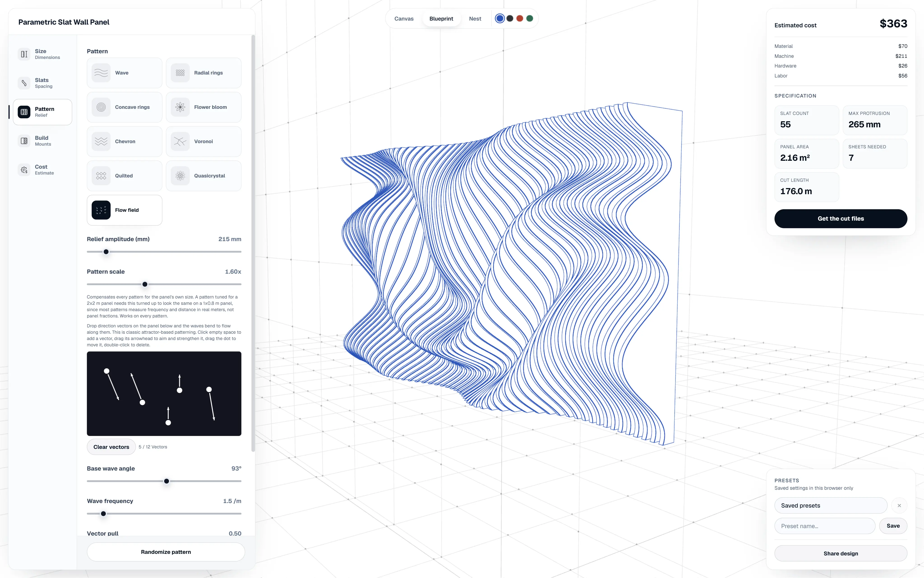This screenshot has height=578, width=924.
Task: Choose the Flower bloom pattern icon
Action: (180, 107)
